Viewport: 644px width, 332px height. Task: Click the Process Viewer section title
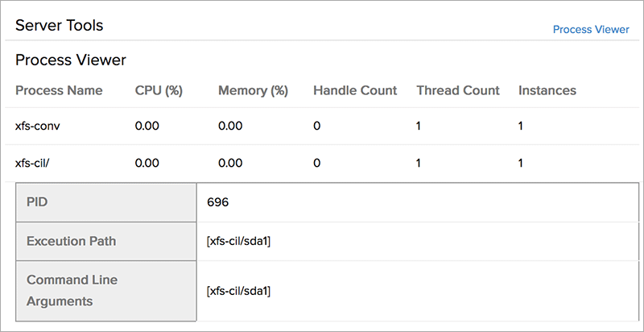pyautogui.click(x=70, y=60)
